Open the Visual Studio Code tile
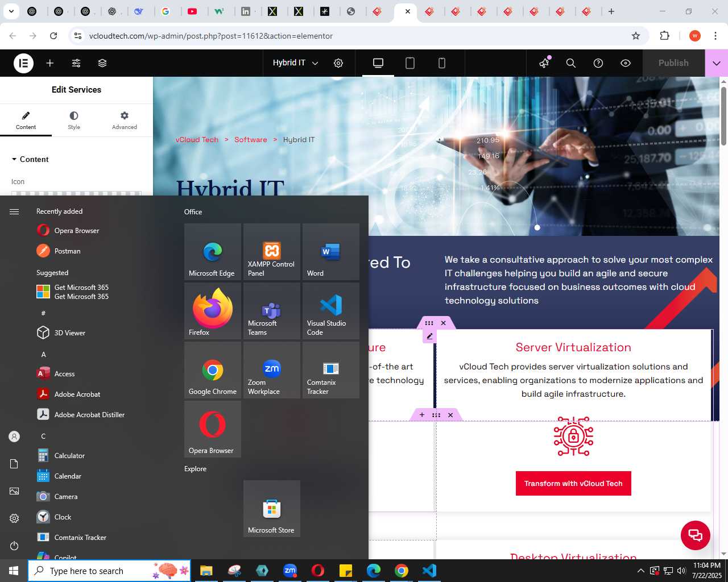This screenshot has width=728, height=582. pyautogui.click(x=331, y=311)
